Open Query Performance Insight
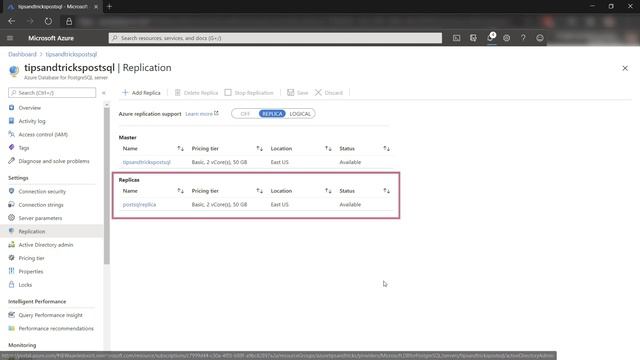Screen dimensions: 640x360 (50, 315)
